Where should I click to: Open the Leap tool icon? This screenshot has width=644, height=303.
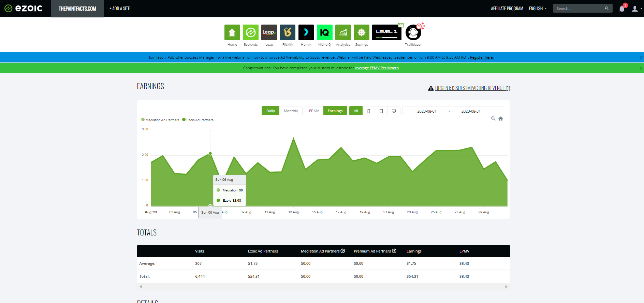coord(269,32)
